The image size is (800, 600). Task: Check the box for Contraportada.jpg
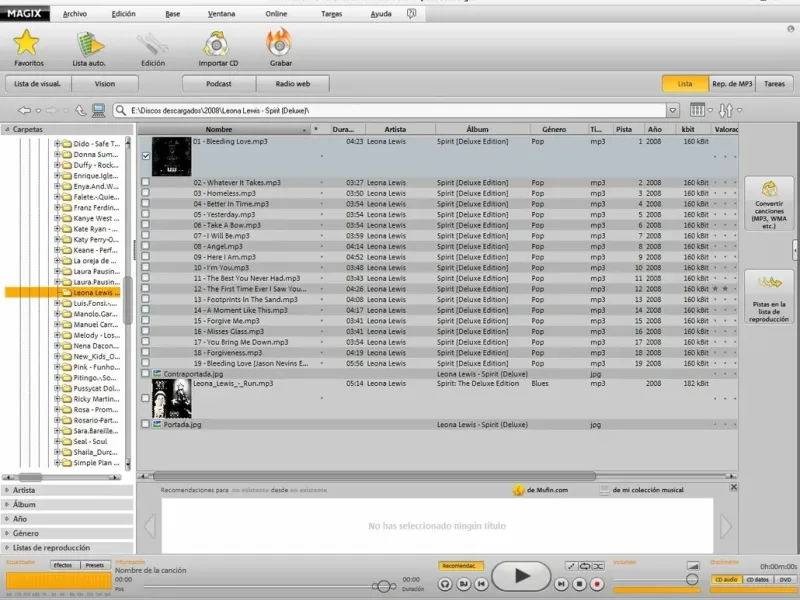pos(145,373)
